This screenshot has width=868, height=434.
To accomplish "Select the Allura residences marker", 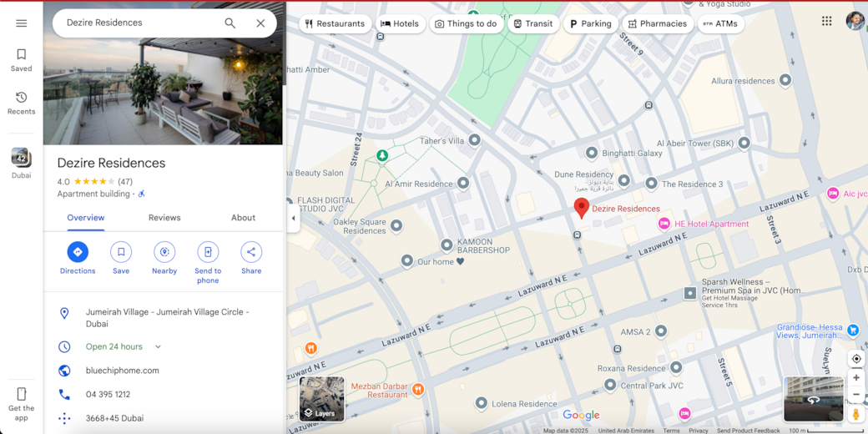I will click(785, 81).
